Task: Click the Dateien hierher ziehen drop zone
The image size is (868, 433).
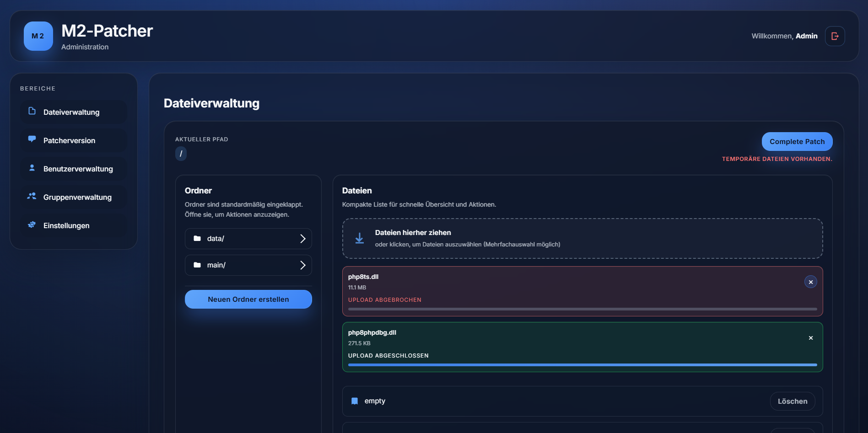Action: 582,239
